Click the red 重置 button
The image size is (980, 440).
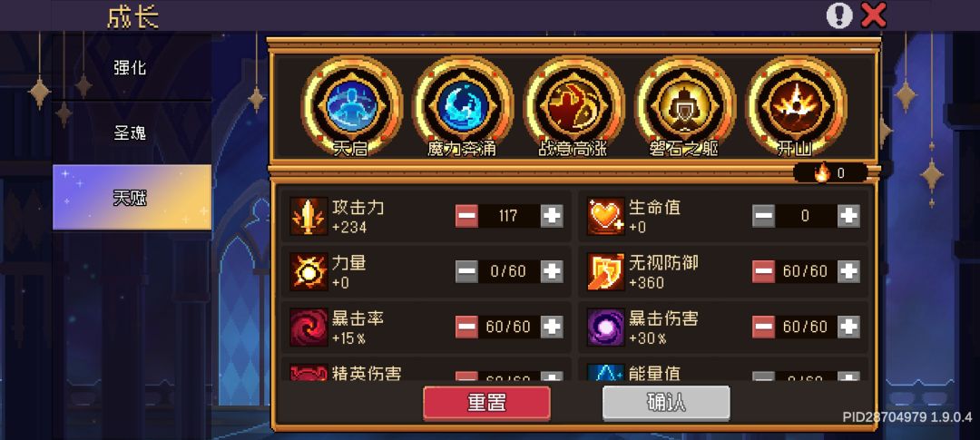click(x=487, y=403)
